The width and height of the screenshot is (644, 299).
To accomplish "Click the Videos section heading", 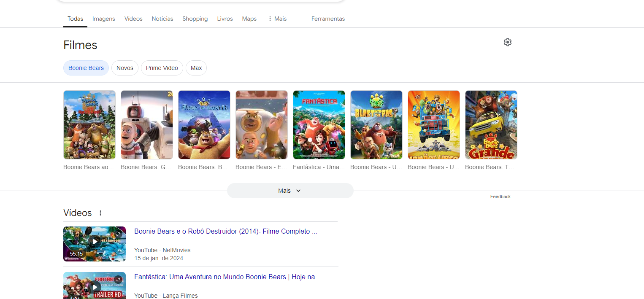I will click(78, 213).
